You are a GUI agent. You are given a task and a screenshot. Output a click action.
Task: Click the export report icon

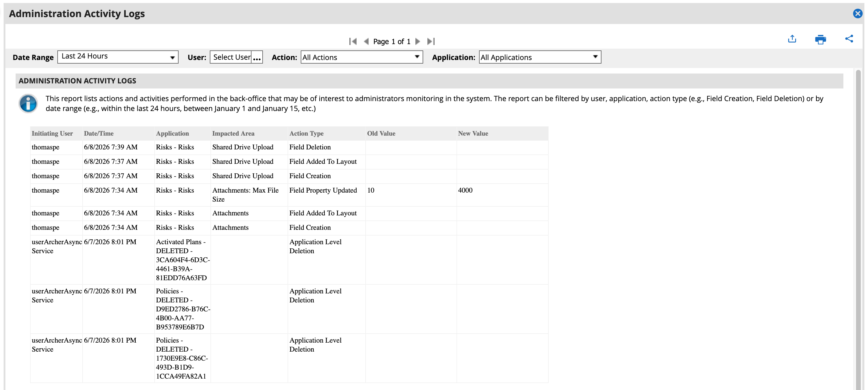[x=792, y=39]
